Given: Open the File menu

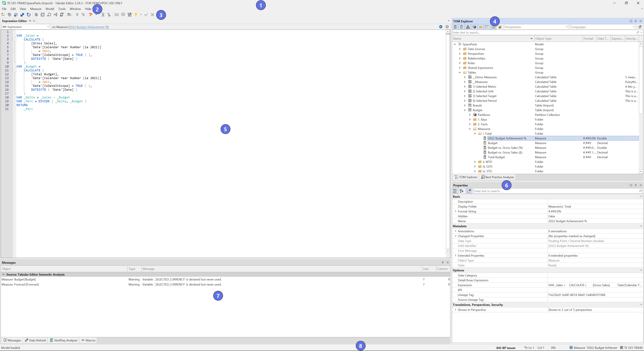Looking at the screenshot, I should pyautogui.click(x=4, y=9).
